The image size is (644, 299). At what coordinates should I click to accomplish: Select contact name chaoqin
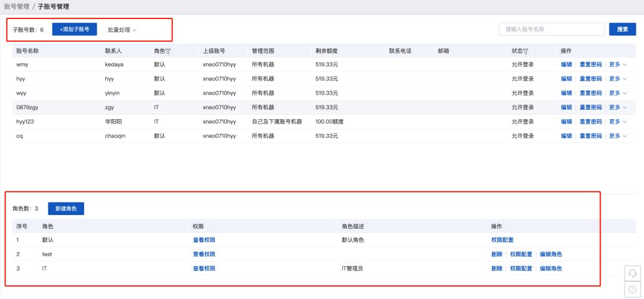click(x=115, y=136)
